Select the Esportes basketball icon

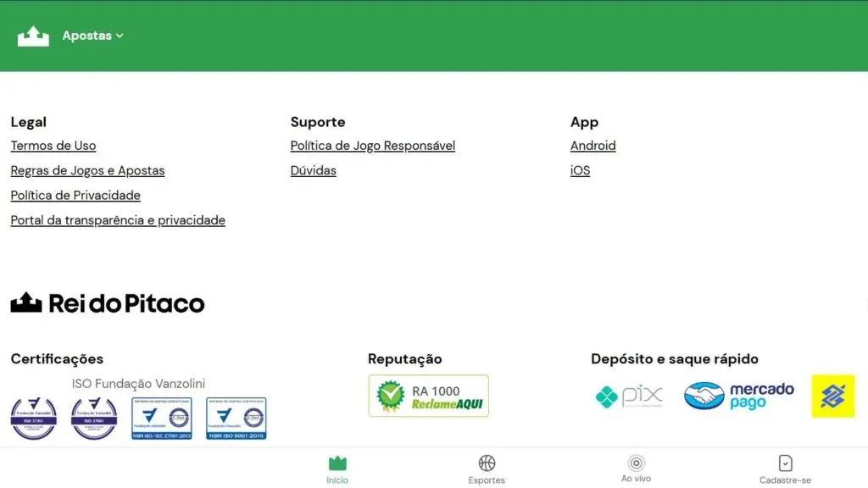pos(486,462)
